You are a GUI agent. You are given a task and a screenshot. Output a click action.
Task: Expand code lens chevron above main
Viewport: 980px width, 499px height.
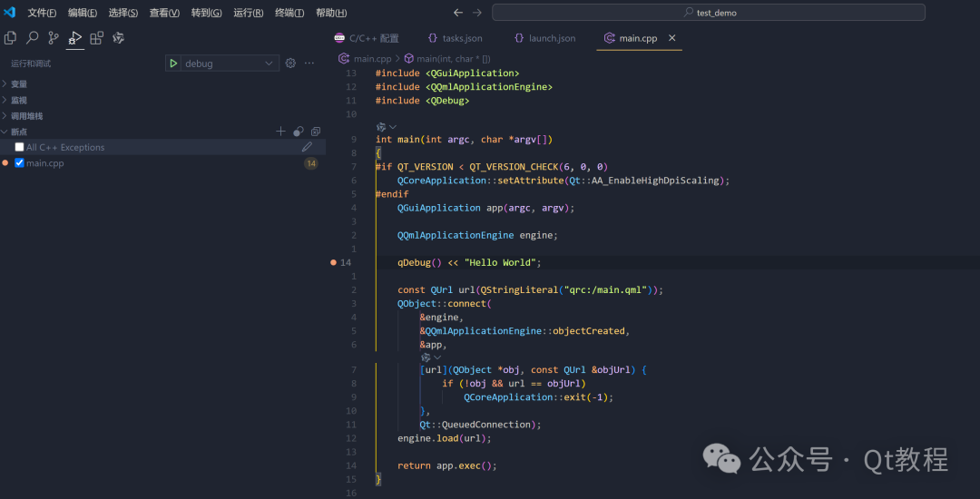[393, 127]
